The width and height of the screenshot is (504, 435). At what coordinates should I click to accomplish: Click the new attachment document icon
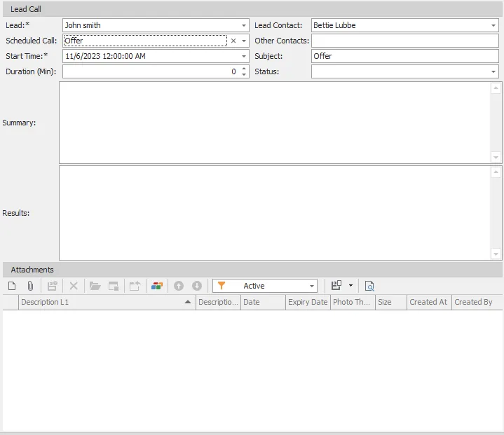pyautogui.click(x=12, y=286)
